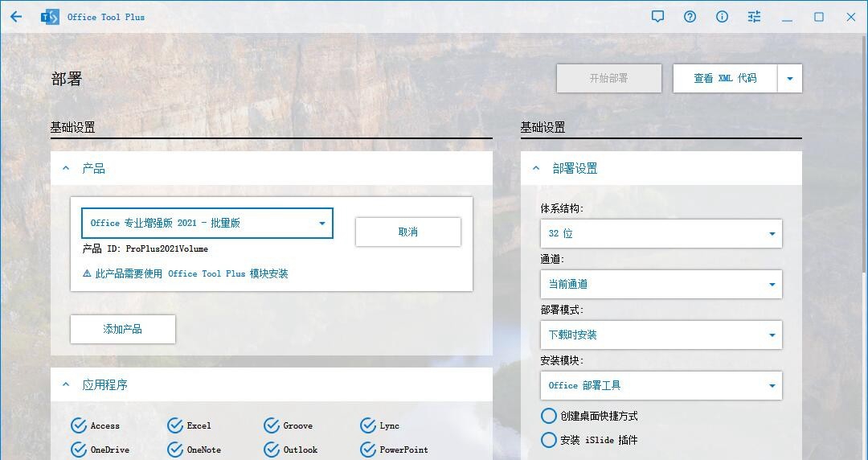Click the 开始部署 button
868x460 pixels.
tap(609, 79)
